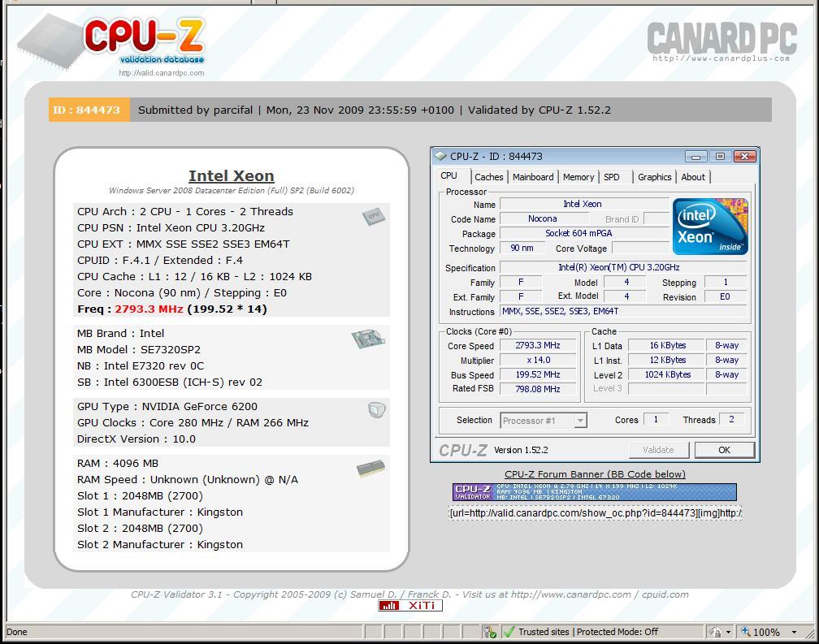Click the Multiplier value x 14.0
Screen dimensions: 819x644
[538, 360]
